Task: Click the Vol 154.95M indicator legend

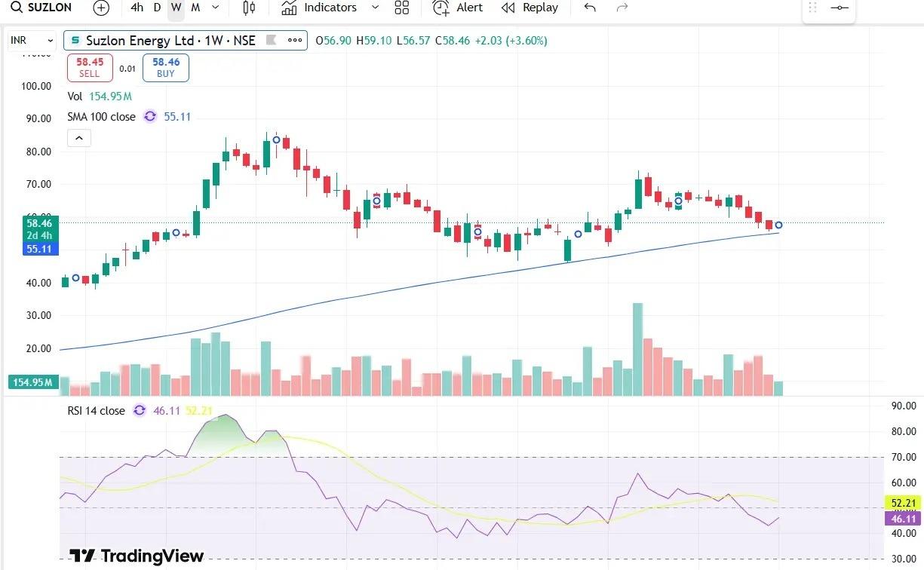Action: pyautogui.click(x=100, y=97)
